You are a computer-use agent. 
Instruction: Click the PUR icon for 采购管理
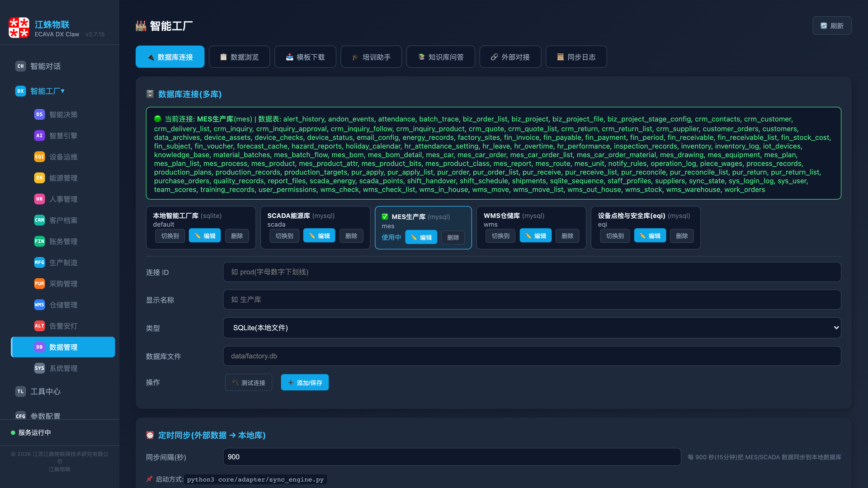[39, 284]
